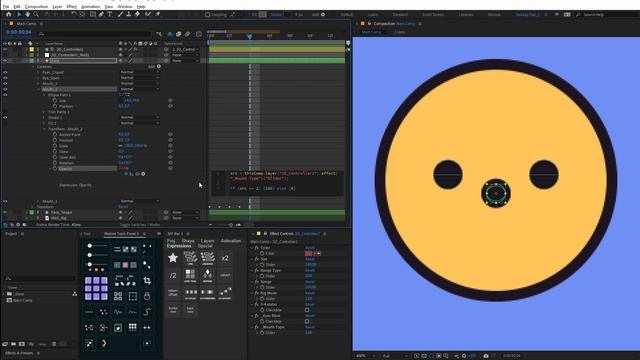Toggle stopwatch for Size property
Screen dimensions: 640x360
(55, 100)
